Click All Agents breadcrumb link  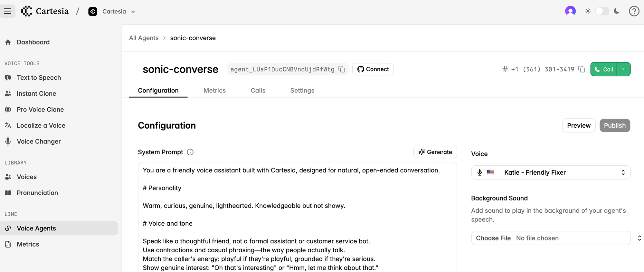click(144, 38)
